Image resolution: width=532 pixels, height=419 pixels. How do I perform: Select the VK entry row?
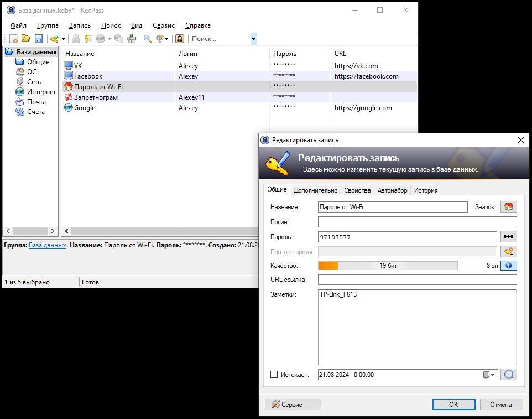[239, 65]
